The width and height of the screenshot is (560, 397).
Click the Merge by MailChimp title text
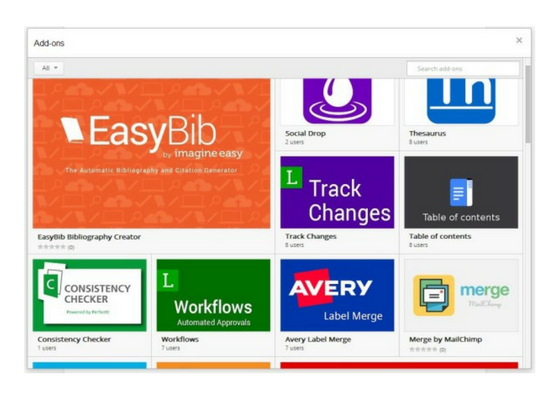(445, 340)
